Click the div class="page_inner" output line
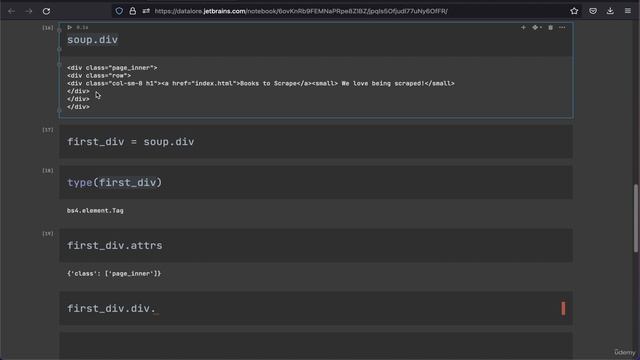Screen dimensions: 640x360 112,68
